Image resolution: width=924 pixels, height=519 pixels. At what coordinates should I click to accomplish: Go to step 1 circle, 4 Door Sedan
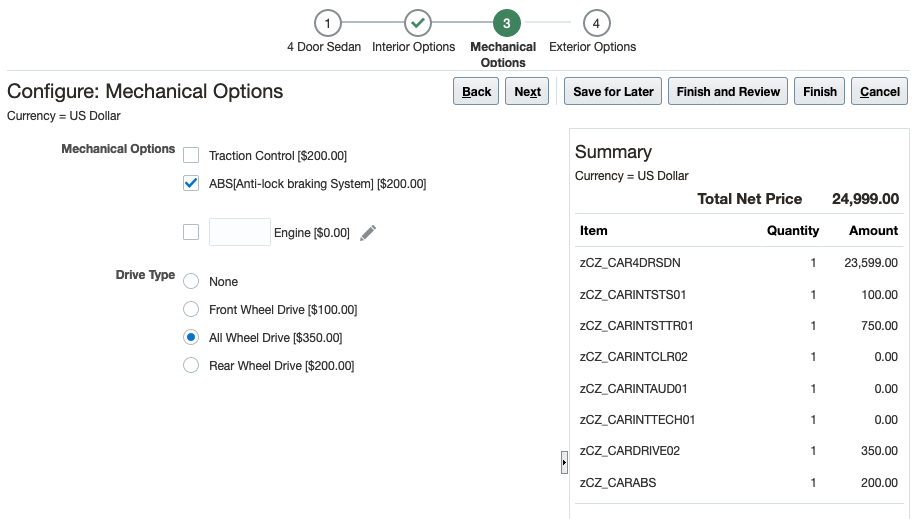point(327,23)
